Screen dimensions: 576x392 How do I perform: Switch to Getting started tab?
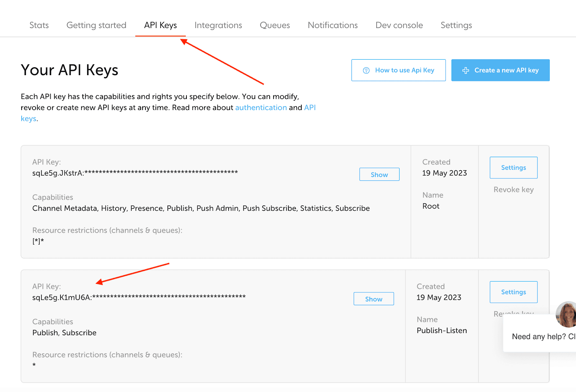pyautogui.click(x=96, y=25)
